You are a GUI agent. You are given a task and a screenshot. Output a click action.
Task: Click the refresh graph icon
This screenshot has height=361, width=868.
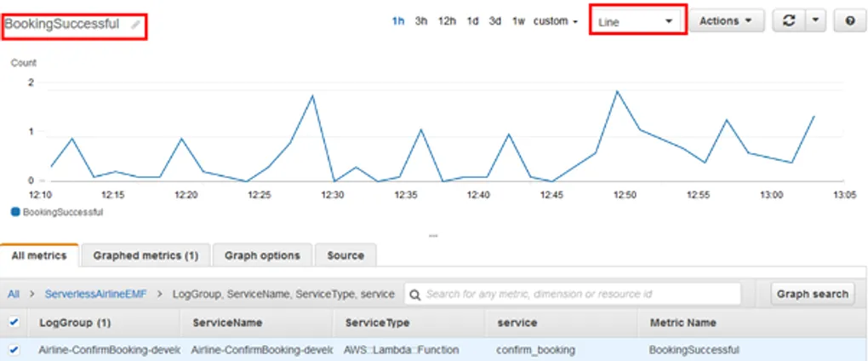(788, 21)
